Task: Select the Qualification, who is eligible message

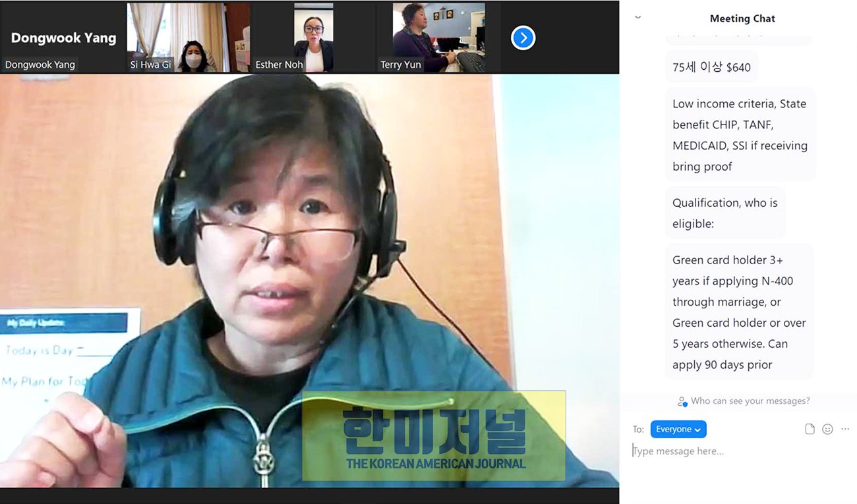Action: (724, 213)
